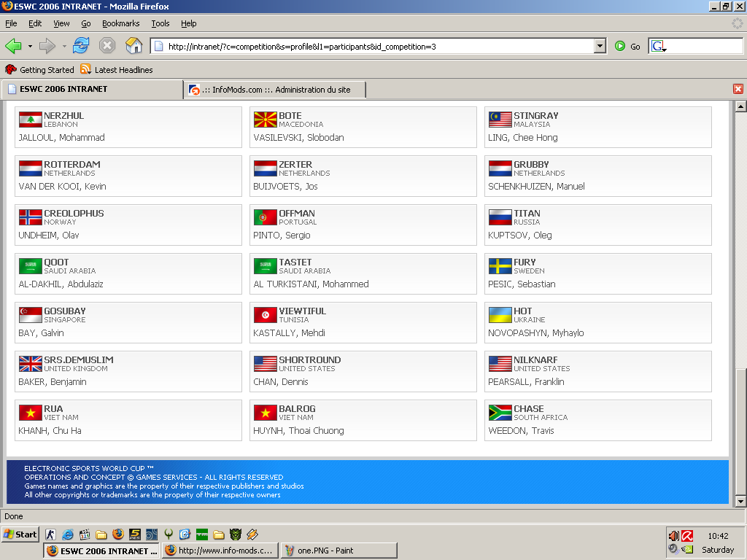
Task: Click the Reload page icon
Action: coord(81,46)
